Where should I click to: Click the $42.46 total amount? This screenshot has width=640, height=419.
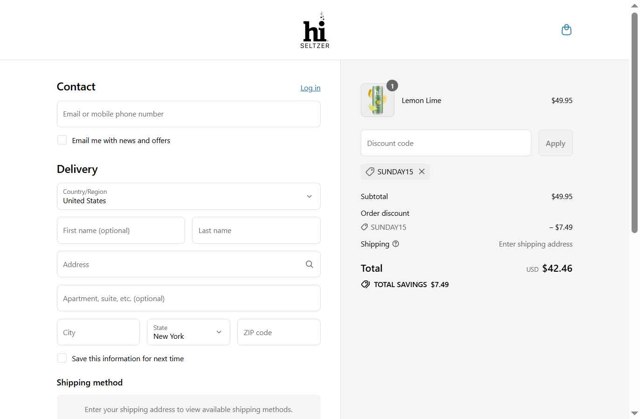[x=557, y=268]
